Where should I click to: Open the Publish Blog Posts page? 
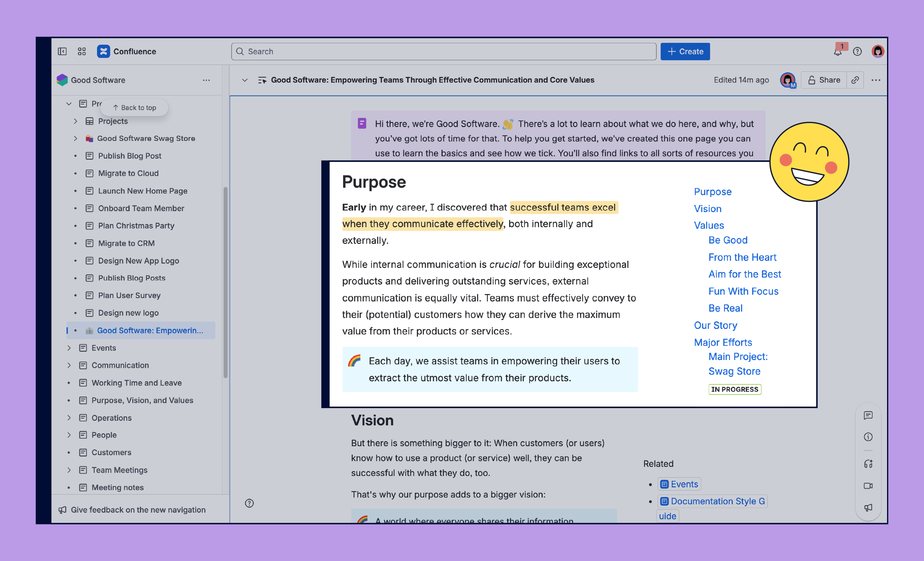coord(132,278)
